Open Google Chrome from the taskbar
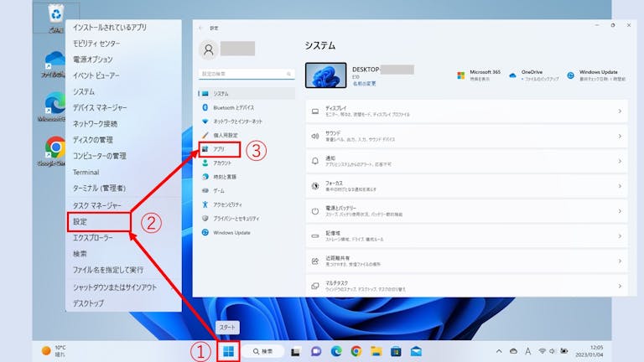This screenshot has width=644, height=362. tap(356, 351)
